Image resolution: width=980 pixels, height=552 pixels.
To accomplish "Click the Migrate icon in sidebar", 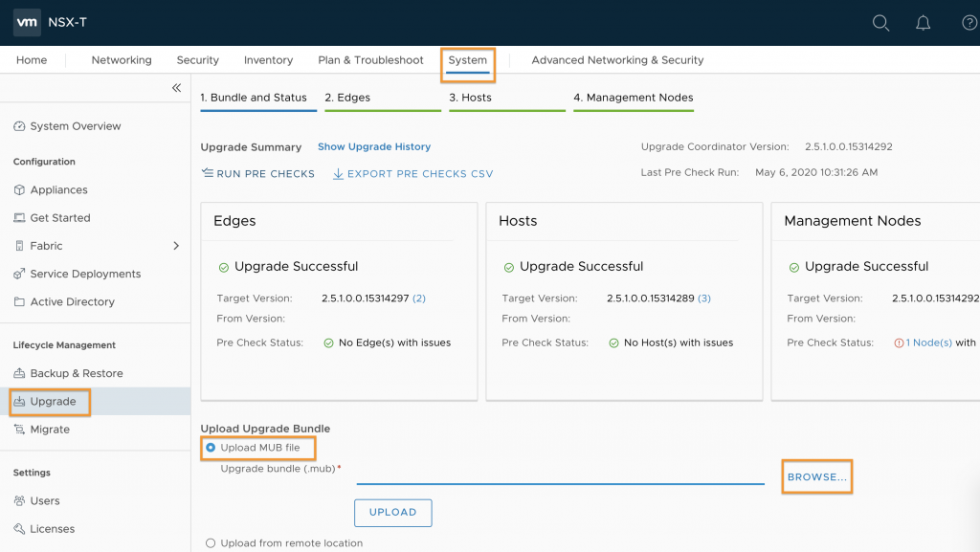I will [19, 430].
